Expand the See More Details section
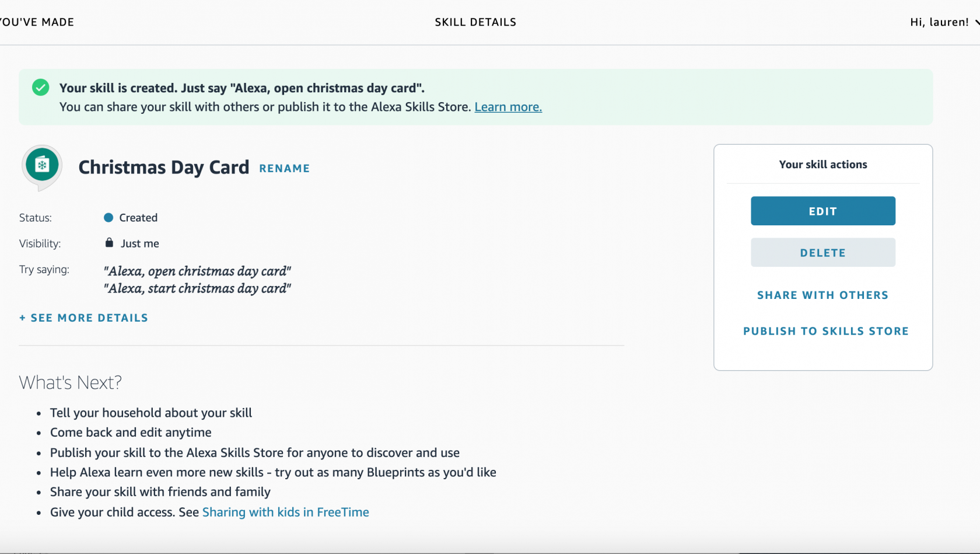 click(x=83, y=318)
